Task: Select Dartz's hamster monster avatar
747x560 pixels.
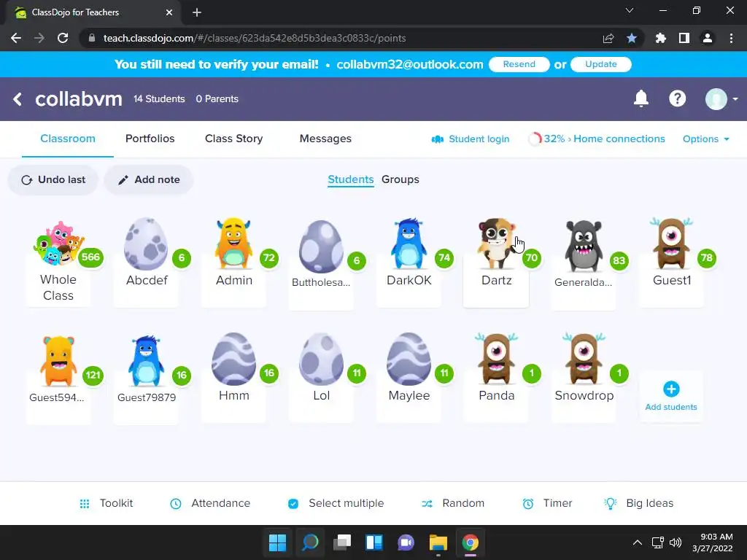Action: click(496, 243)
